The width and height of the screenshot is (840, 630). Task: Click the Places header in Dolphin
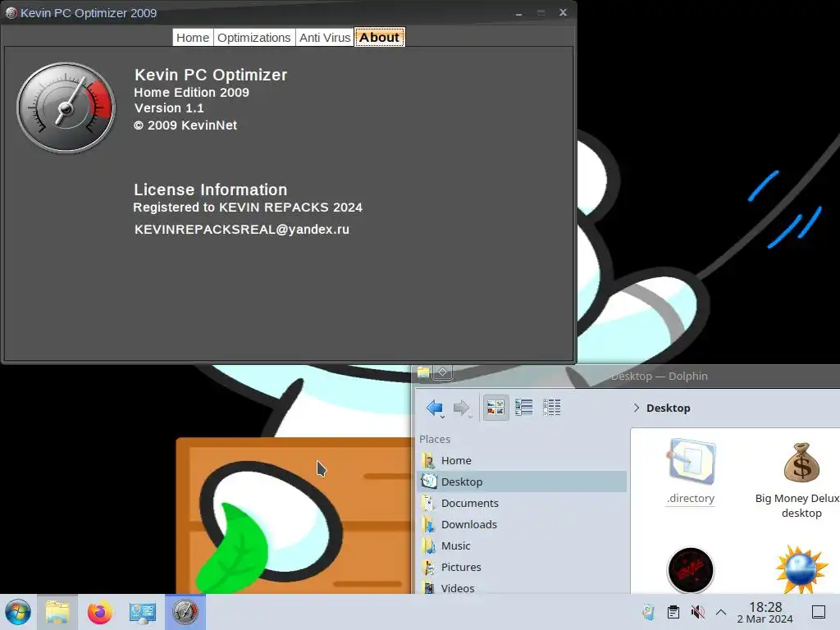pyautogui.click(x=435, y=440)
